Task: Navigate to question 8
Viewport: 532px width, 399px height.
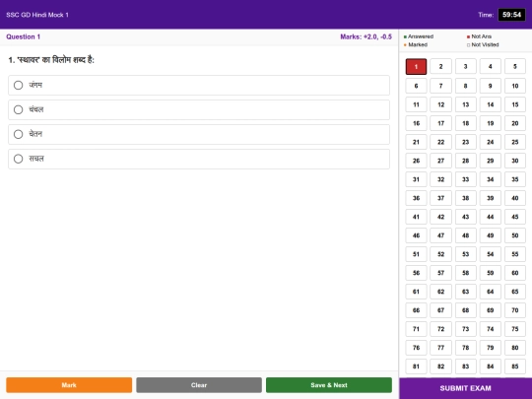Action: coord(465,86)
